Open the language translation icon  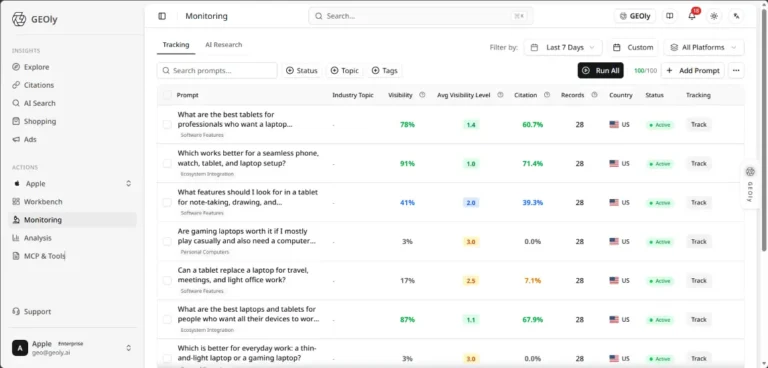pyautogui.click(x=736, y=16)
